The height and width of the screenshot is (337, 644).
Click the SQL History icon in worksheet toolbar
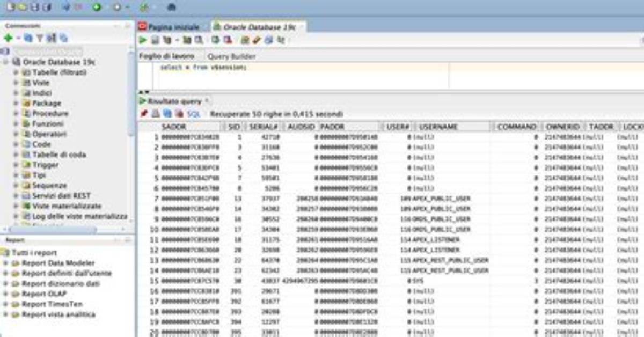point(268,40)
